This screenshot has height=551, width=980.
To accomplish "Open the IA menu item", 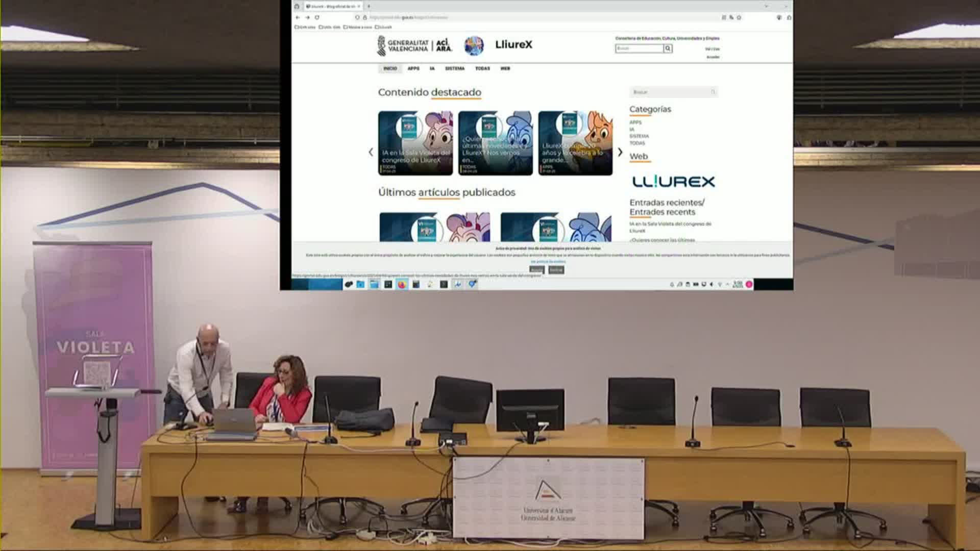I will pos(432,68).
